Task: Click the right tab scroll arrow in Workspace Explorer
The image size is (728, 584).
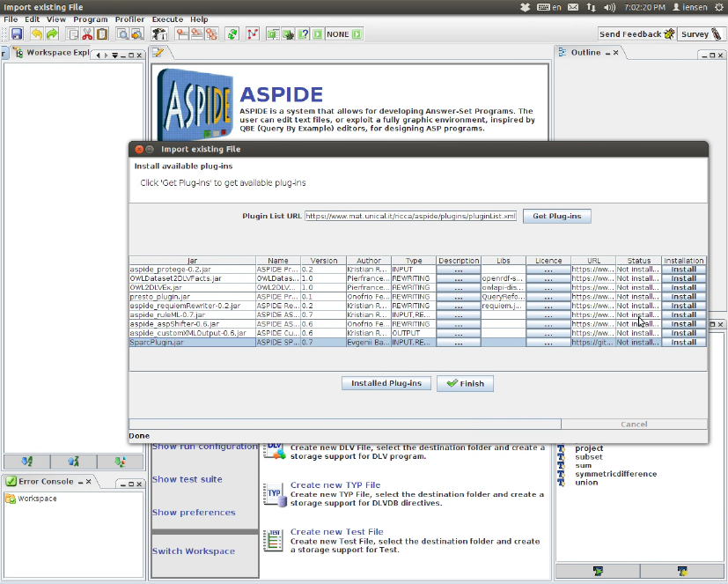Action: tap(107, 55)
